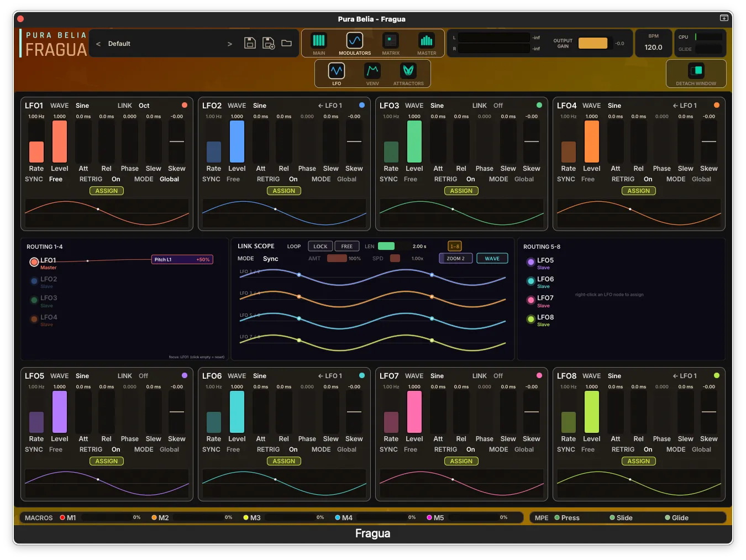This screenshot has width=746, height=560.
Task: Open the LFO5 WAVE Sine selector
Action: coord(82,376)
